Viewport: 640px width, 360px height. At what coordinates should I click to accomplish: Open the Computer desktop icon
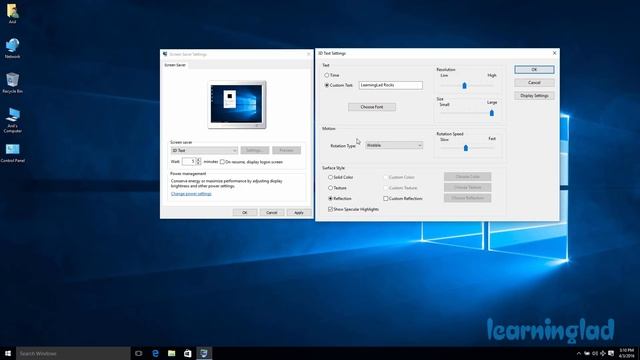pyautogui.click(x=12, y=120)
